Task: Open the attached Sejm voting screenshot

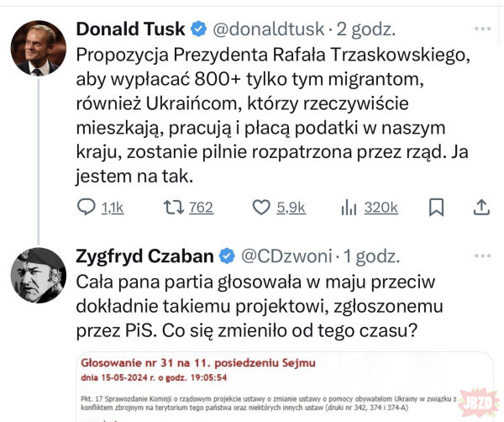Action: click(x=277, y=386)
